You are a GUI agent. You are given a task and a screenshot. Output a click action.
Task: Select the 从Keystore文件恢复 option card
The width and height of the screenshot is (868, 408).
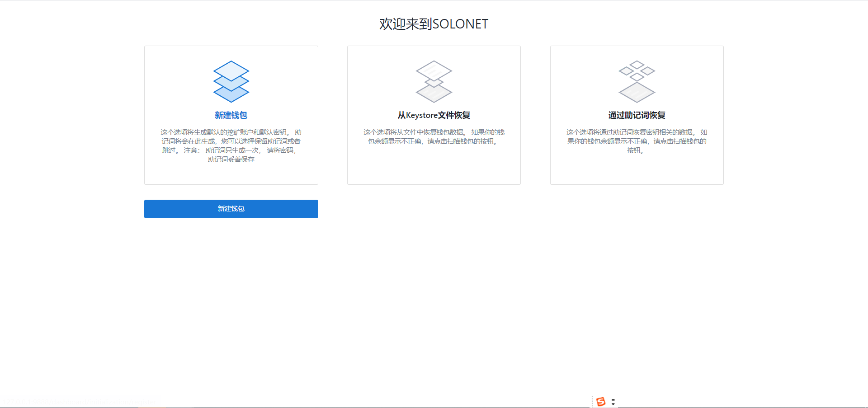coord(434,115)
